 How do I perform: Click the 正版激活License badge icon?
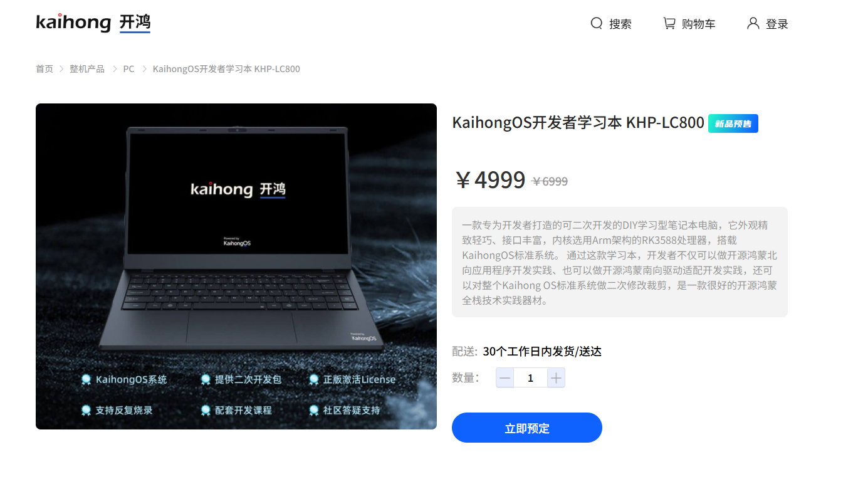click(314, 379)
